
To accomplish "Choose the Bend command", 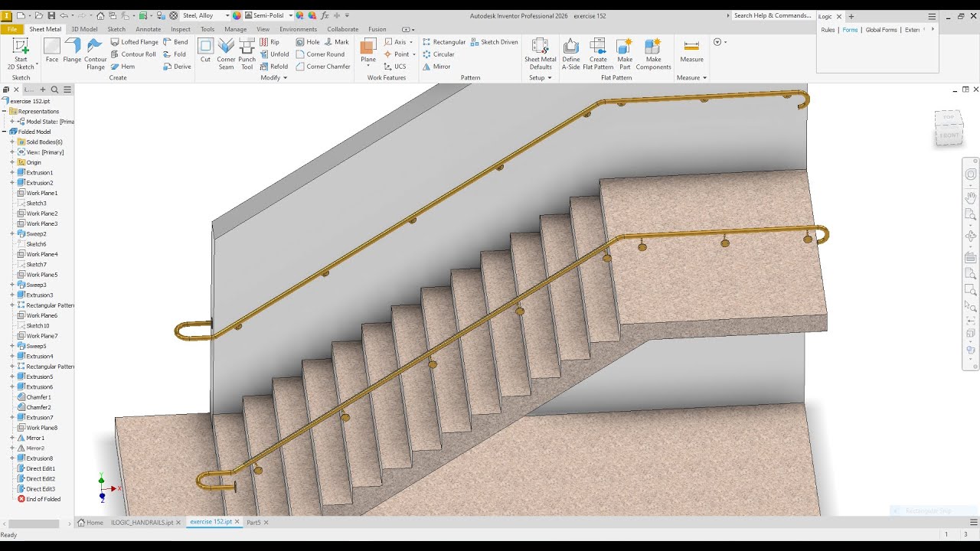I will tap(175, 42).
